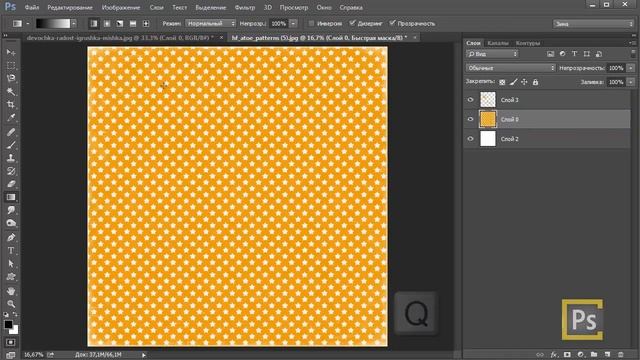
Task: Select the History Brush tool
Action: [11, 171]
